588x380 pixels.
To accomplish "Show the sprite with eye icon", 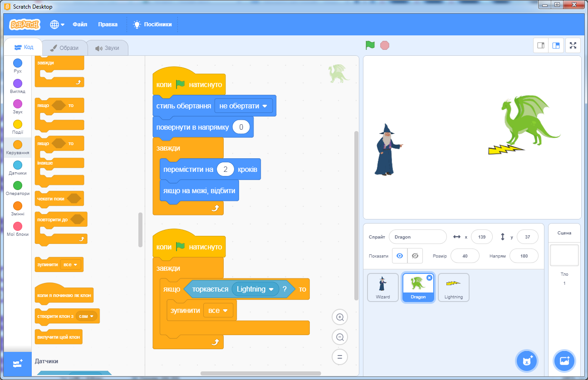I will point(400,256).
